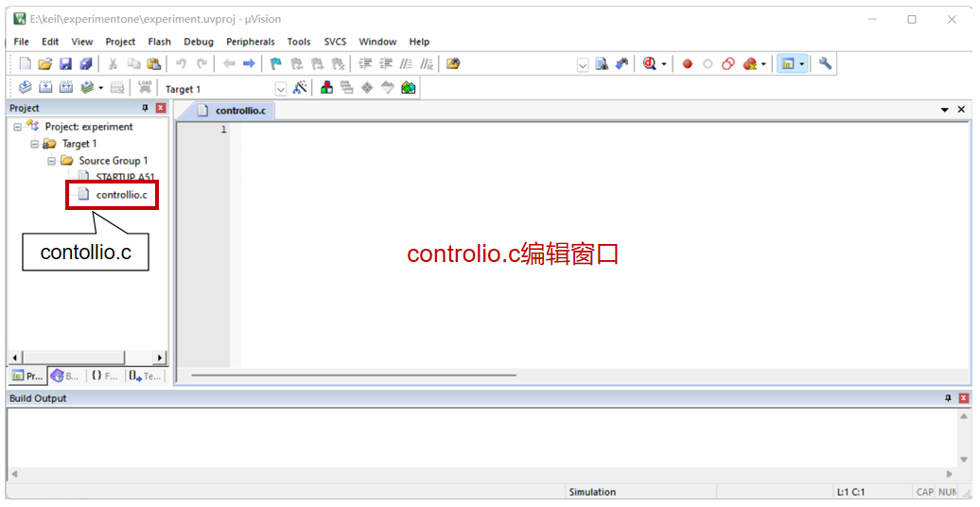
Task: Switch to the Functions tab in Project panel
Action: [104, 376]
